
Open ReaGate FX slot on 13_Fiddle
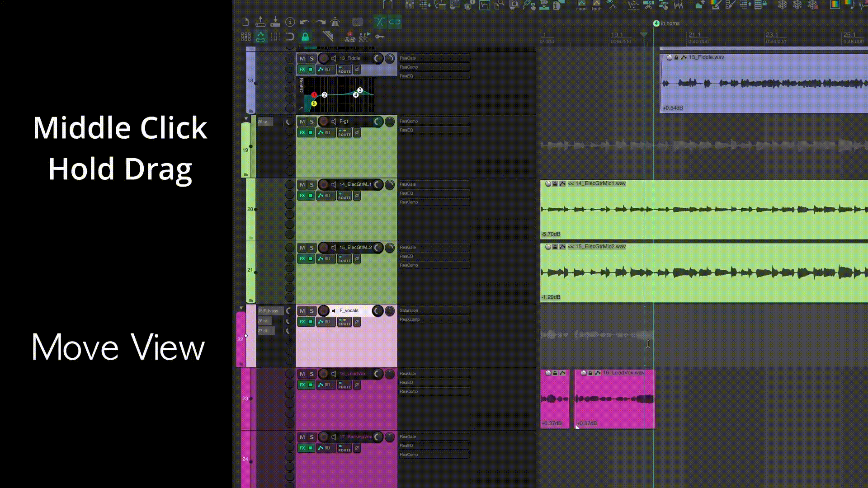point(433,58)
